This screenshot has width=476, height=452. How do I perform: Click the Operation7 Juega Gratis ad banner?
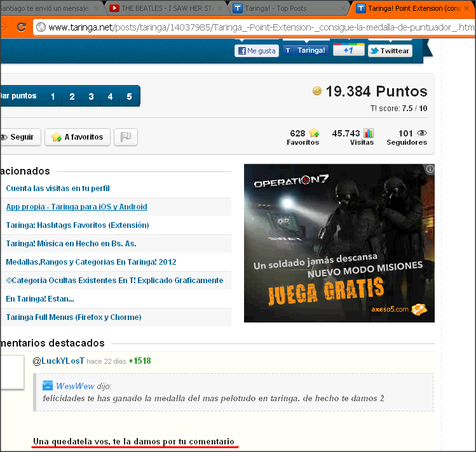[339, 243]
